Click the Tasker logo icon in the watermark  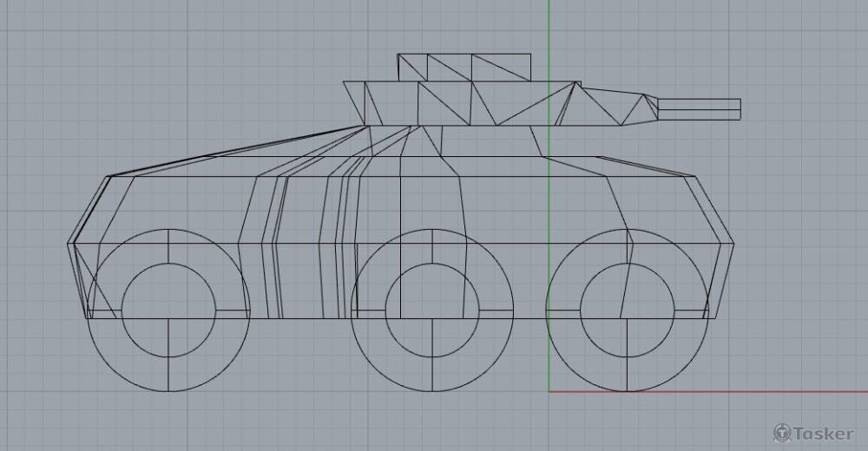pos(781,433)
